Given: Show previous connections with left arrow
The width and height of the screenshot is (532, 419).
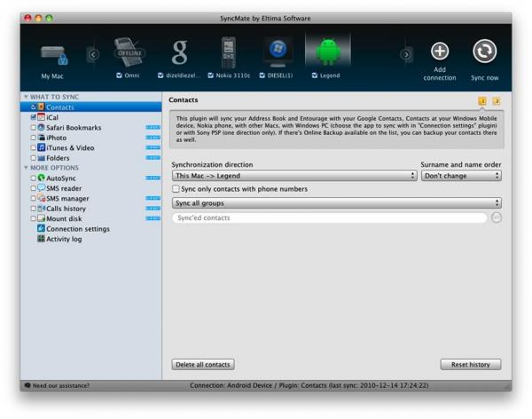Looking at the screenshot, I should click(x=93, y=54).
